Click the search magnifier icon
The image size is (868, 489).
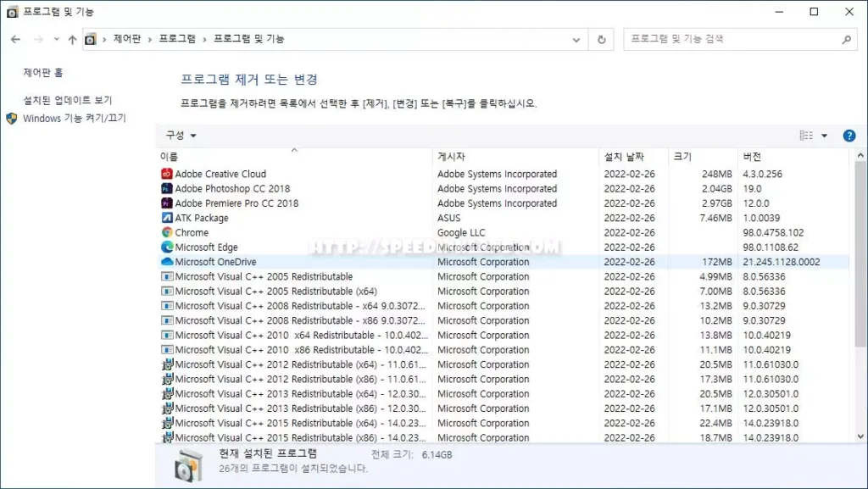(x=847, y=39)
